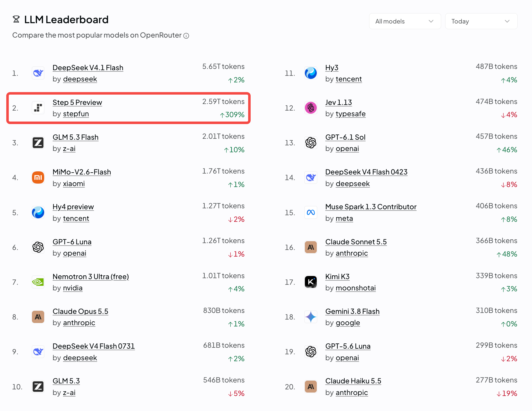Open the Claude Haiku 5.5 link

click(353, 381)
